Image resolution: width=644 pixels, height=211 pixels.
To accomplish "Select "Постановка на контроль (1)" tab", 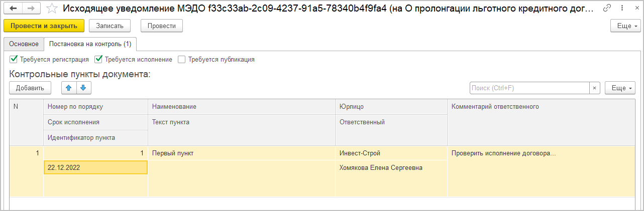I will [90, 44].
